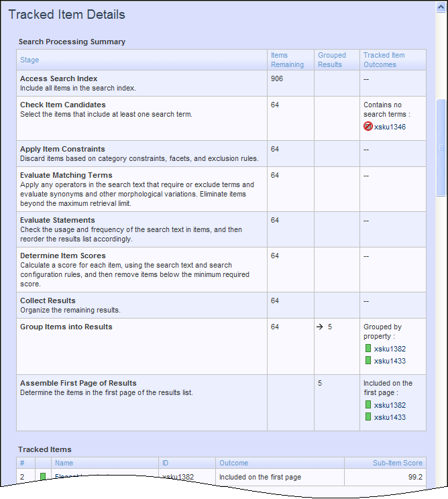Click green icon next to xsku1433 in Assemble First Page row
This screenshot has width=448, height=499.
(x=368, y=417)
